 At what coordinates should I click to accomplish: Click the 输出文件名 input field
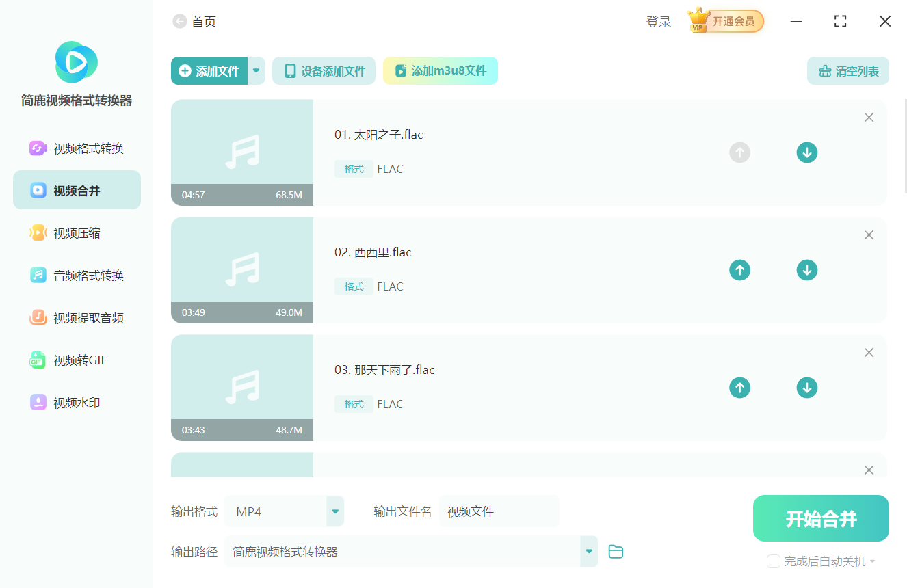(x=499, y=511)
